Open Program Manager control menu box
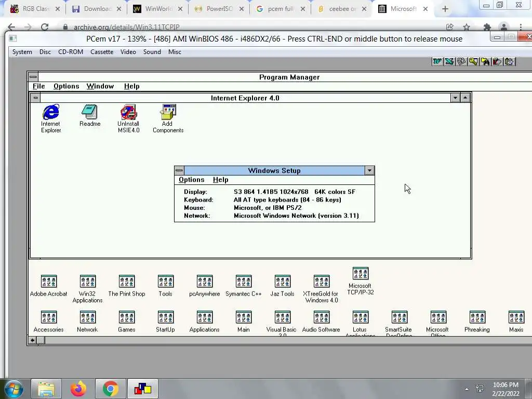Viewport: 532px width, 399px height. (x=33, y=77)
